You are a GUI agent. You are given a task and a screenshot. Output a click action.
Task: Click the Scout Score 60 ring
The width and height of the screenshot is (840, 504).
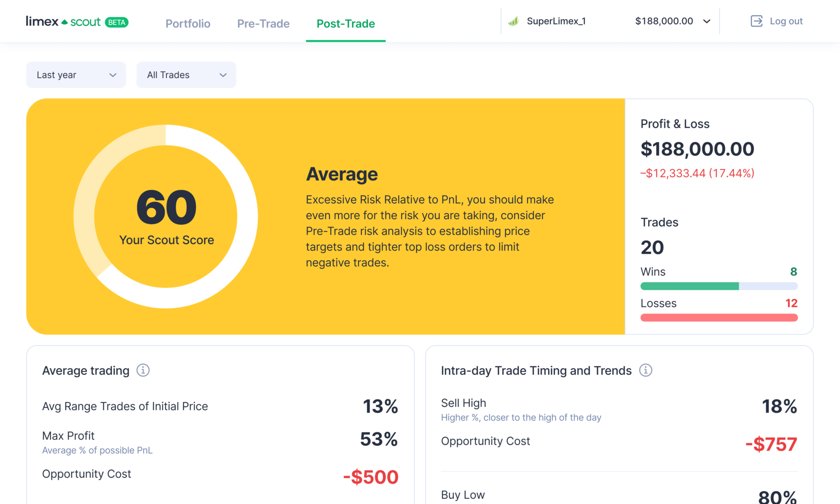[166, 216]
